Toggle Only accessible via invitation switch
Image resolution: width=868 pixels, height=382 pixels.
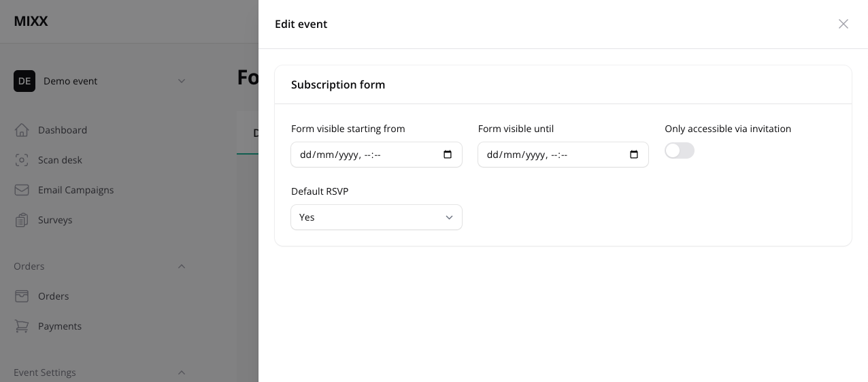[x=680, y=150]
